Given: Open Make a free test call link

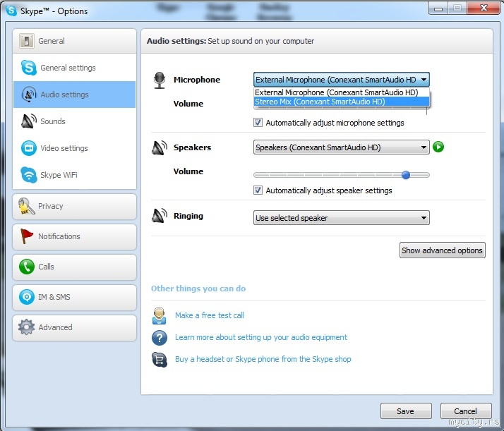Looking at the screenshot, I should 210,315.
